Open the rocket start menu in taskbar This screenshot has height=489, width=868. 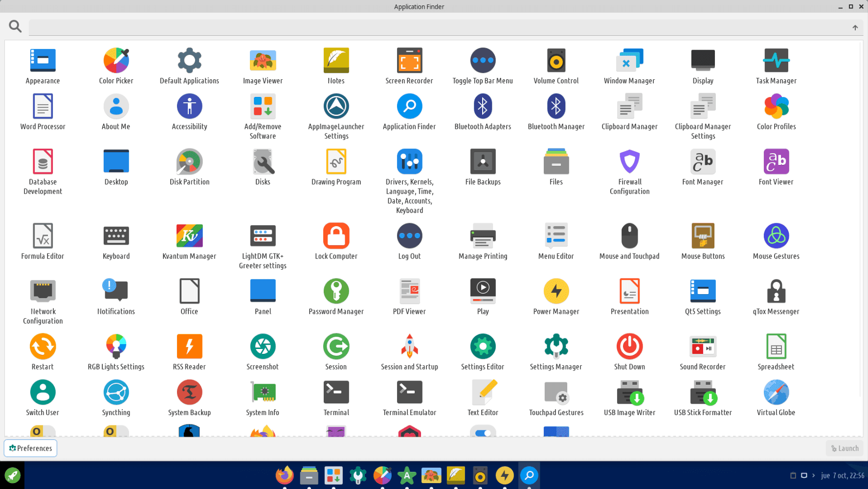[12, 475]
